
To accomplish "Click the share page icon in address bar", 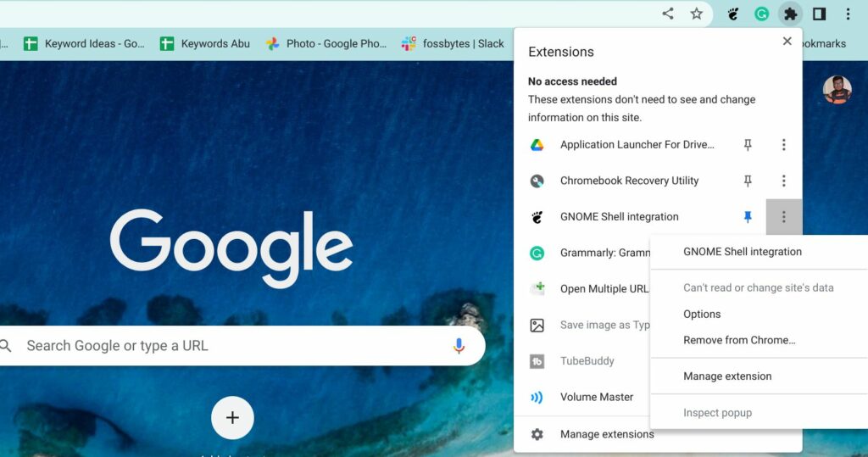I will coord(668,14).
